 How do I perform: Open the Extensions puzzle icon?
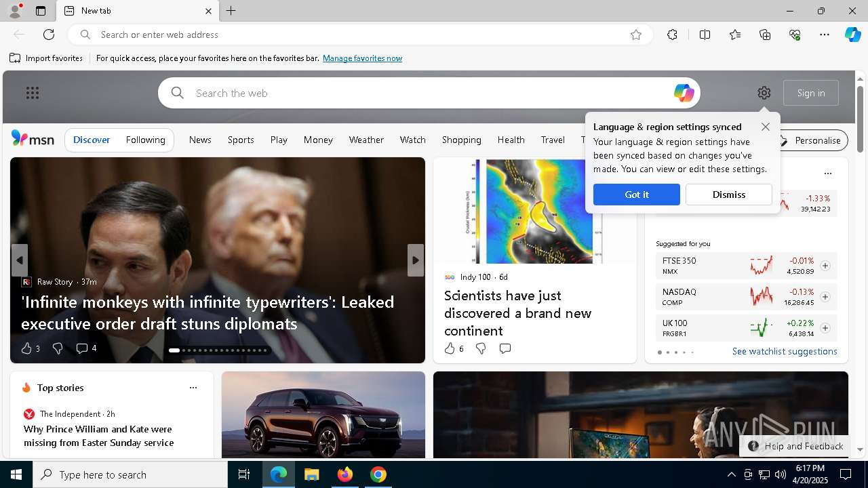click(672, 35)
